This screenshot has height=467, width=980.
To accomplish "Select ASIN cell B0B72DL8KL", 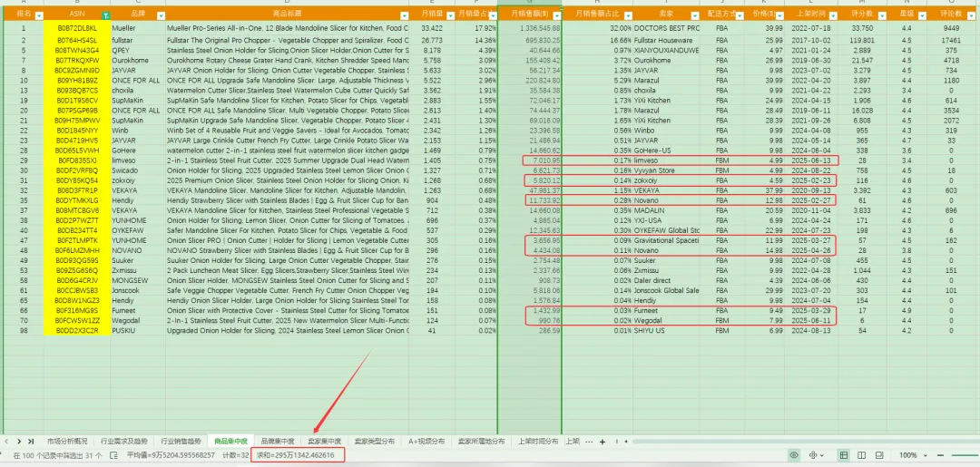I will [x=77, y=28].
